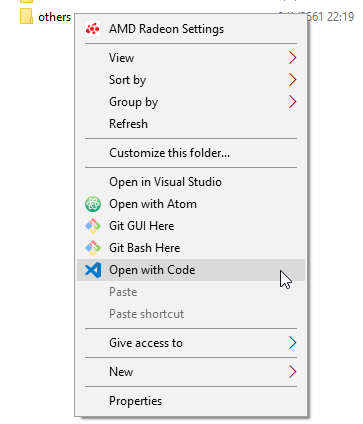Expand the Give access to arrow
The height and width of the screenshot is (424, 363).
click(x=292, y=343)
